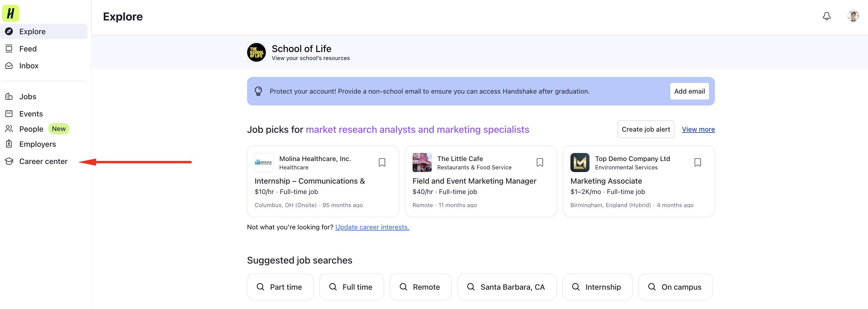The image size is (868, 309).
Task: Click the Jobs building icon
Action: [9, 97]
